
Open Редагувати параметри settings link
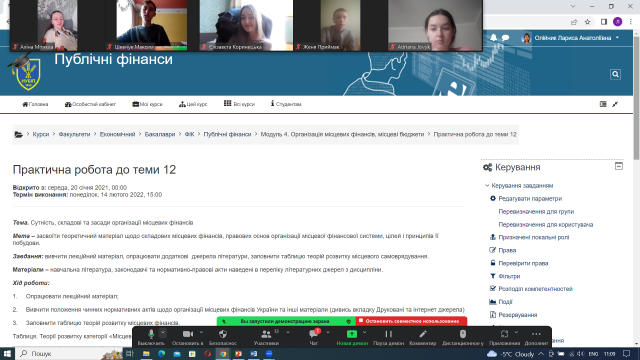(x=530, y=198)
